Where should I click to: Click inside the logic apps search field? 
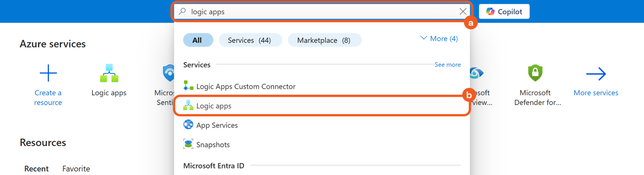tap(314, 12)
